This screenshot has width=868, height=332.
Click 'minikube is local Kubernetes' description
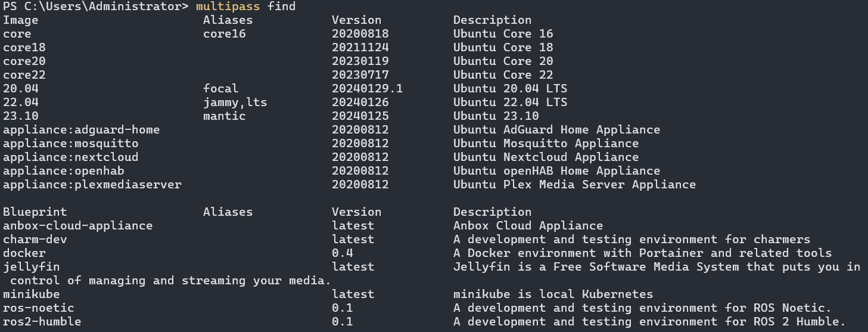553,294
